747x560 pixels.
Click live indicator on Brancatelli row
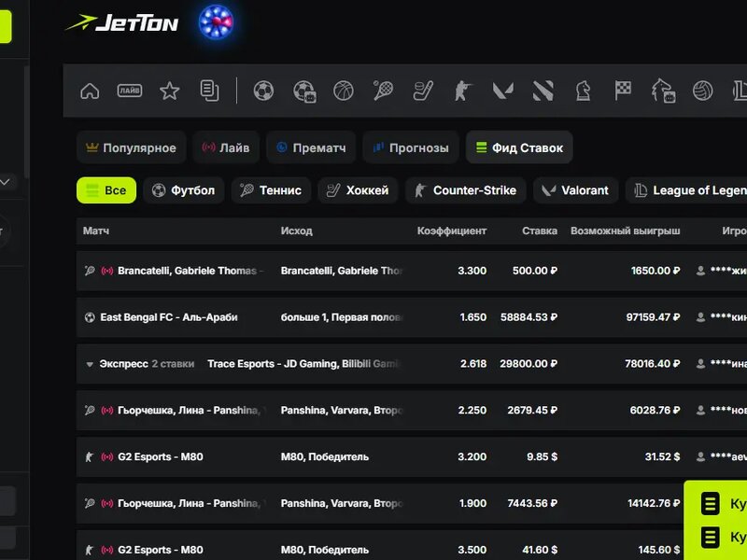(x=107, y=271)
